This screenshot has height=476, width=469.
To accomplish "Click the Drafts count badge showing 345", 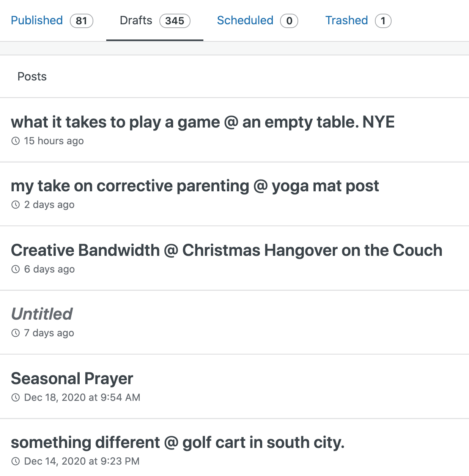I will [175, 21].
